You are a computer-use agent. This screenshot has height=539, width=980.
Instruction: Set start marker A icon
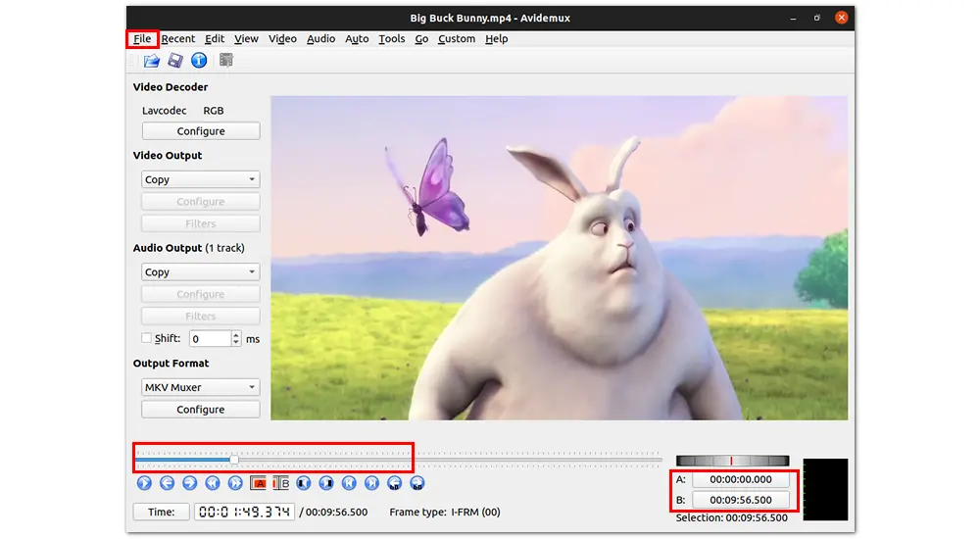[x=259, y=483]
